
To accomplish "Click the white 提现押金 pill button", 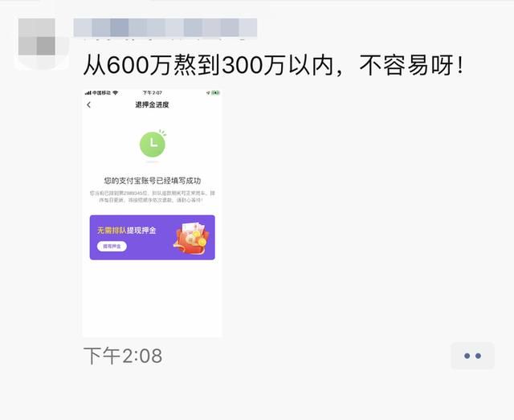I will (112, 247).
